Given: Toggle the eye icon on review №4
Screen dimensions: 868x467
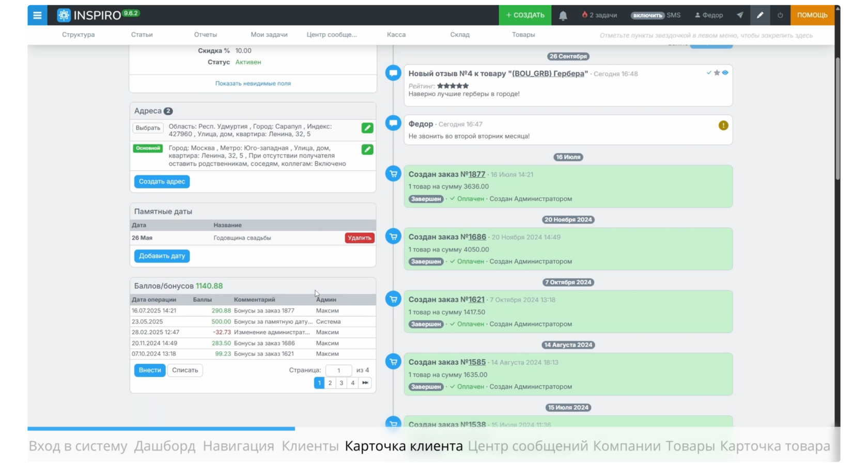Looking at the screenshot, I should pyautogui.click(x=725, y=73).
